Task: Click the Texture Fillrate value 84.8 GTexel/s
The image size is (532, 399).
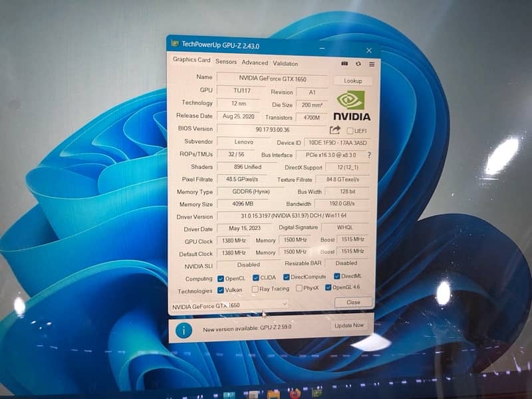Action: pos(342,180)
